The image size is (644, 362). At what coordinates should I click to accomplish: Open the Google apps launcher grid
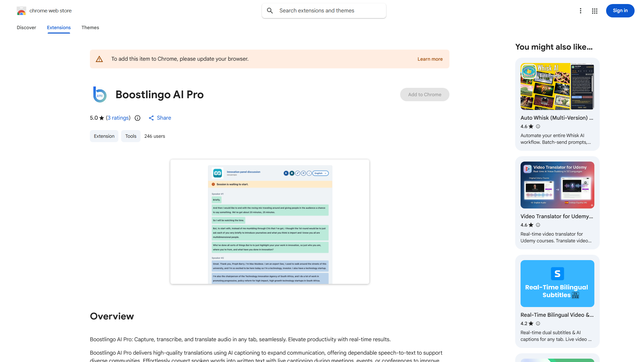[x=594, y=11]
